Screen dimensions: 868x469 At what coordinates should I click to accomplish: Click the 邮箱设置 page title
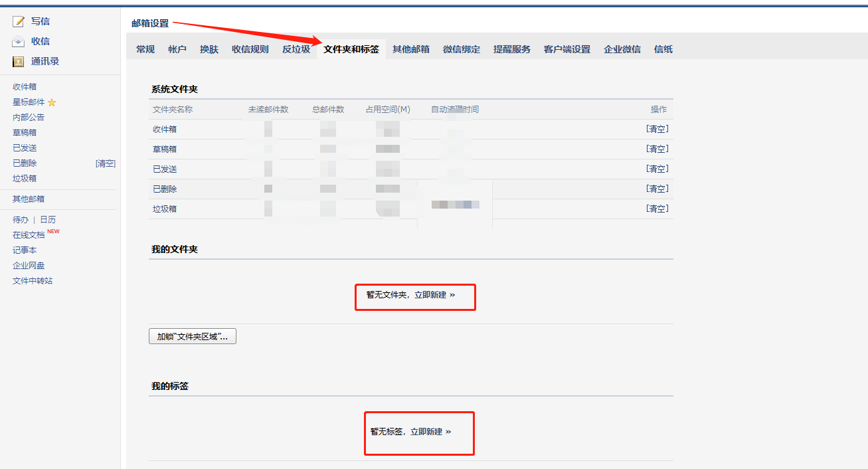tap(150, 23)
